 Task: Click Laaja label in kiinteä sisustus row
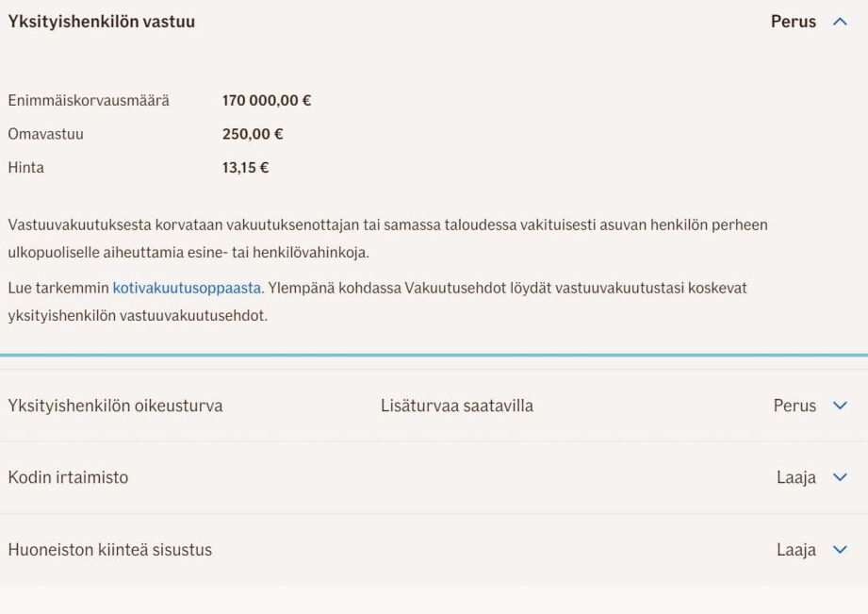796,550
